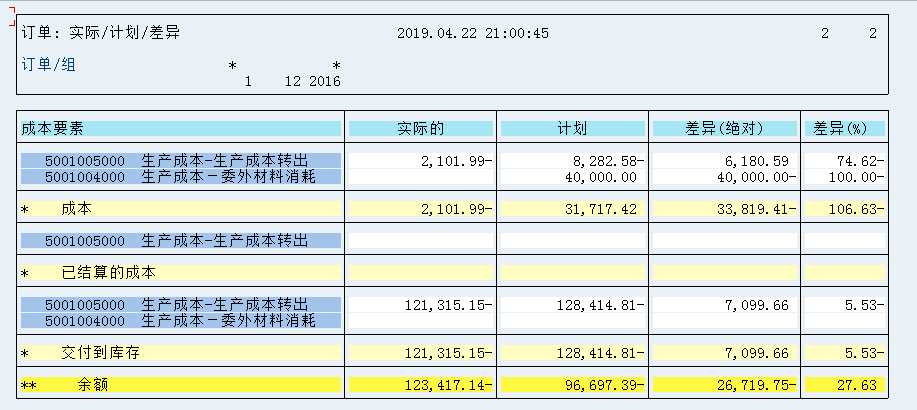Select the 交付到库存 subtotal row label
The height and width of the screenshot is (410, 917).
tap(181, 353)
